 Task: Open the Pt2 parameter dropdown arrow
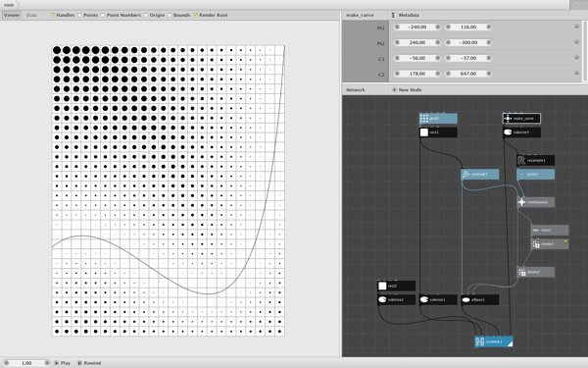click(576, 42)
